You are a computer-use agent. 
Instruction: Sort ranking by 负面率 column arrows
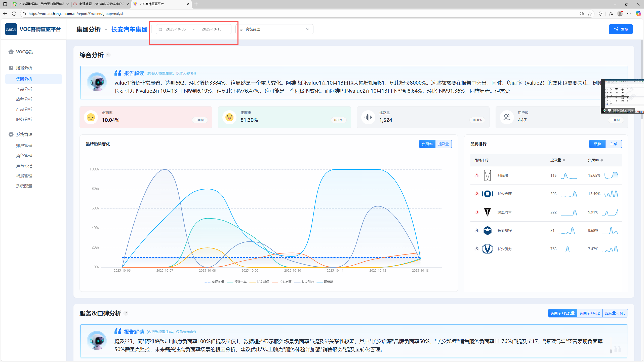(601, 160)
